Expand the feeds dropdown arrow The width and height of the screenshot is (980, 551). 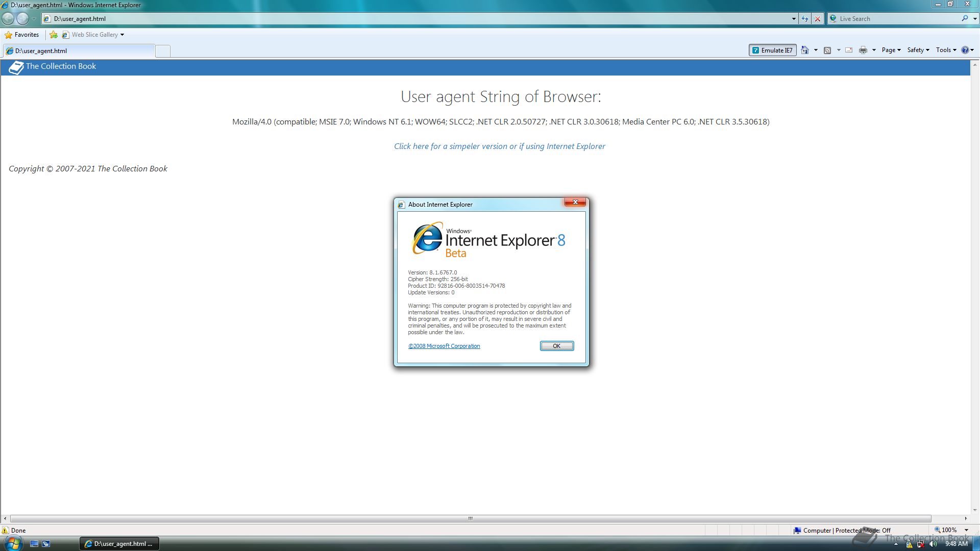(x=839, y=50)
